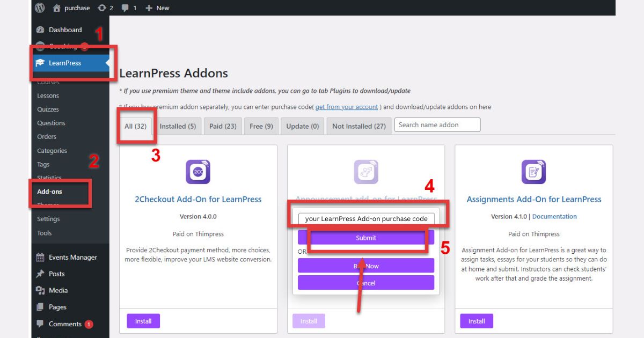
Task: Click the Announcement add-on icon
Action: (x=366, y=172)
